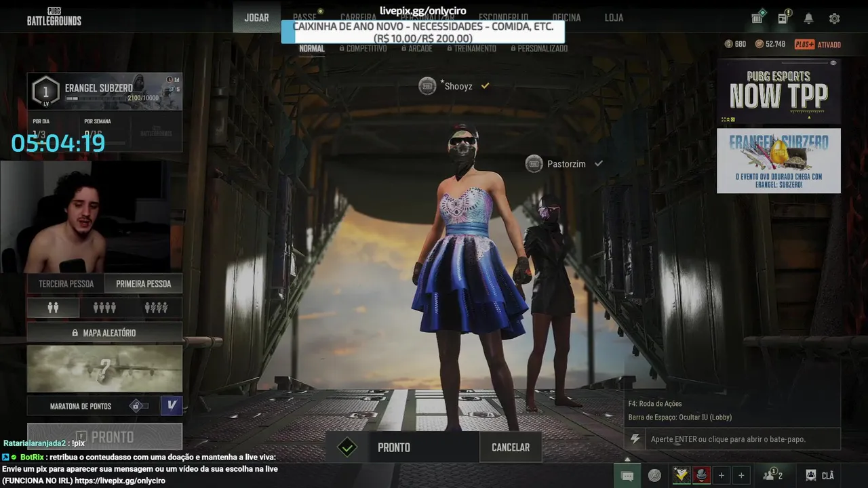This screenshot has width=868, height=488.
Task: Click the G-Coin balance 680
Action: point(735,44)
